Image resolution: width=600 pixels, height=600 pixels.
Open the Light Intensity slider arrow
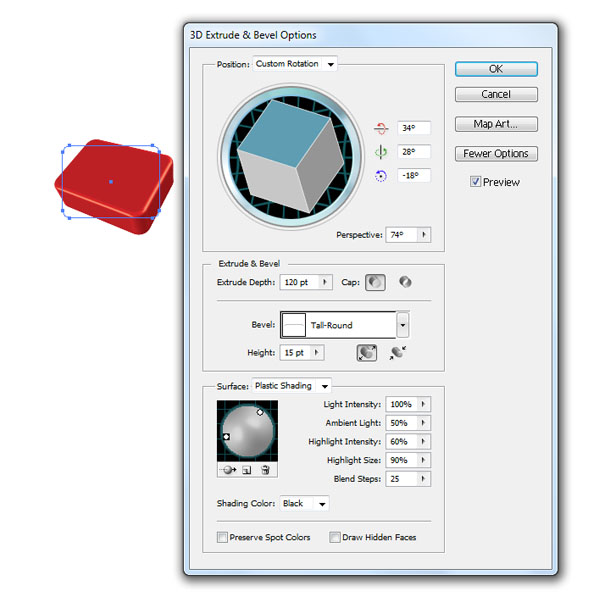423,404
